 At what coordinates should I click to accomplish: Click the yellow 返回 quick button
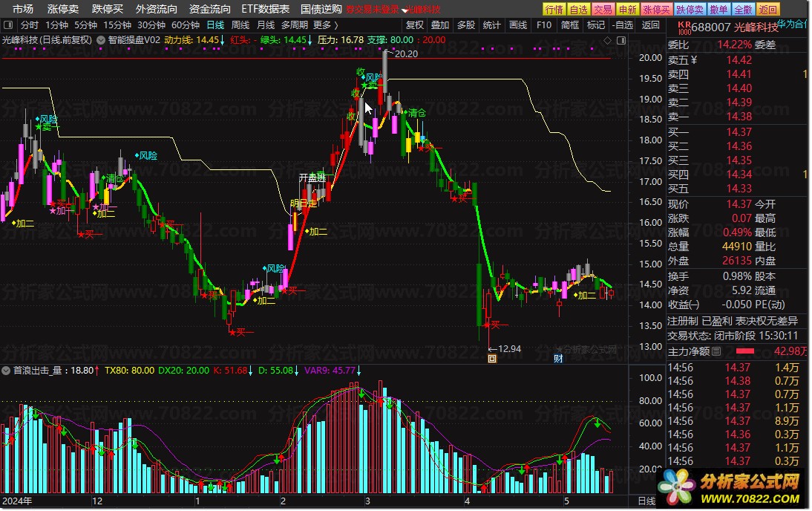pyautogui.click(x=768, y=10)
